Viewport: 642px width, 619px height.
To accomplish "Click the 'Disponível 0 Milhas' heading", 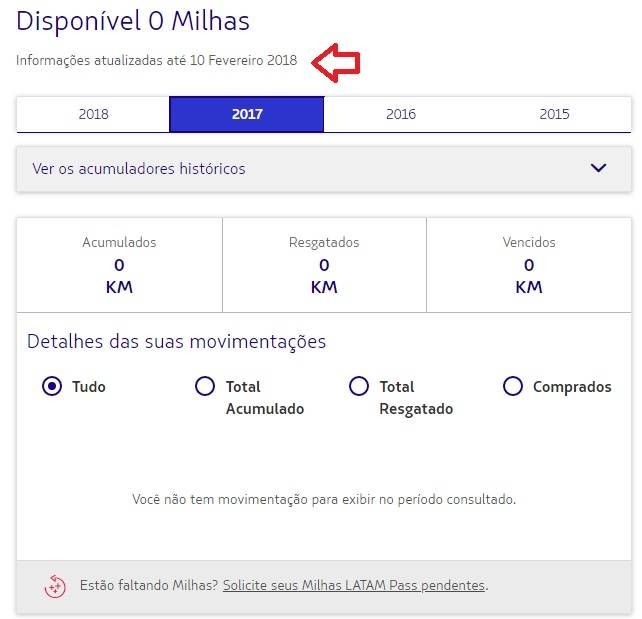I will (x=133, y=22).
